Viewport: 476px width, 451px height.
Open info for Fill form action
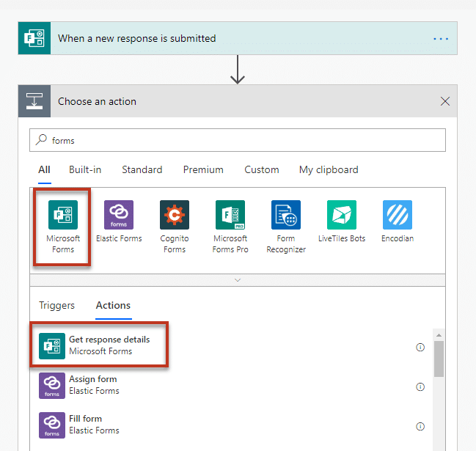[x=420, y=426]
